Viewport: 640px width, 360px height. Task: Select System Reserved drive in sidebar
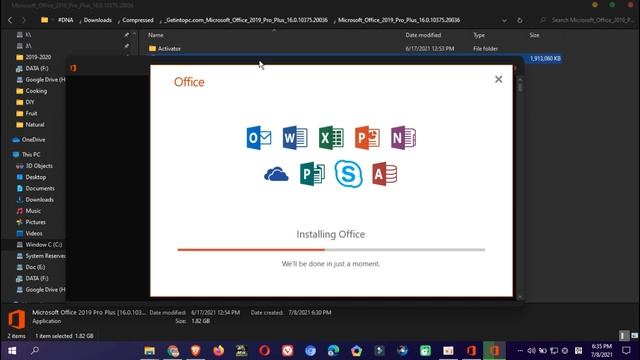point(41,256)
